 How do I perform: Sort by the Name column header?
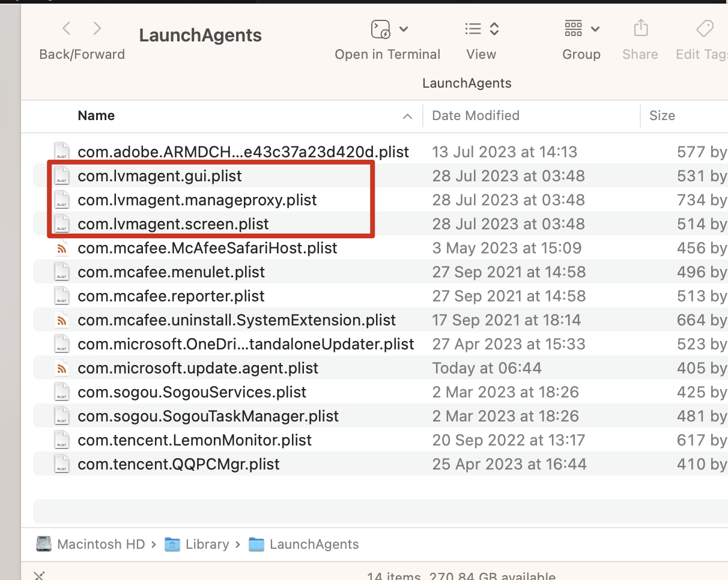pyautogui.click(x=96, y=116)
